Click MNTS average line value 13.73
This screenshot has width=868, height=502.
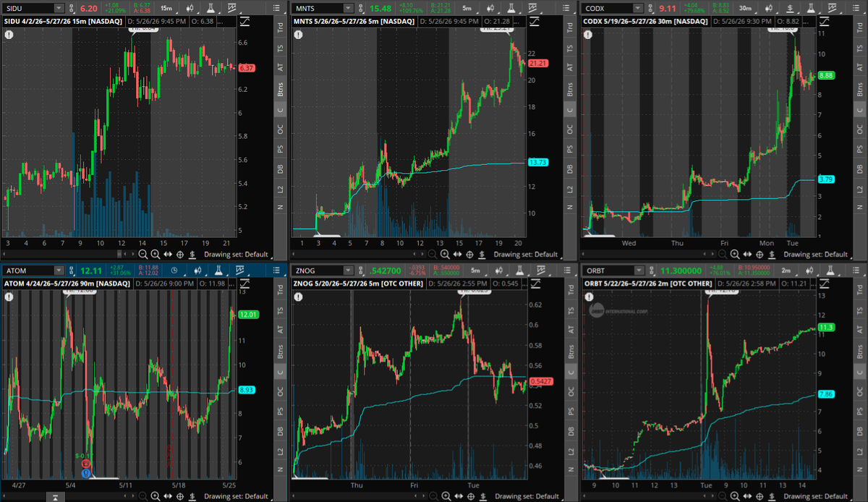point(537,163)
